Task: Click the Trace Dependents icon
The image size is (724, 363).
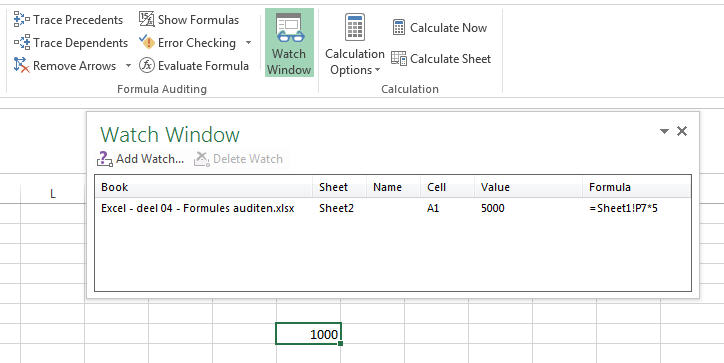Action: [21, 43]
